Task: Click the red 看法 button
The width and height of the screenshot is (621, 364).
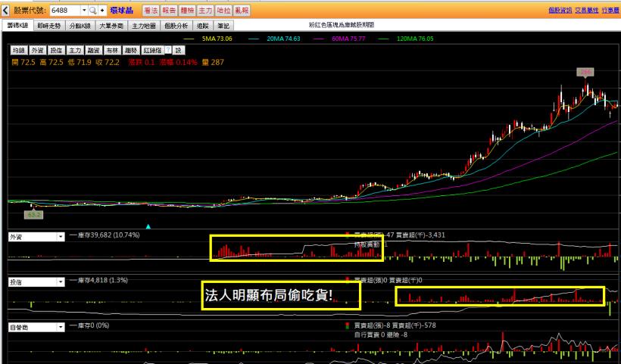Action: point(151,11)
